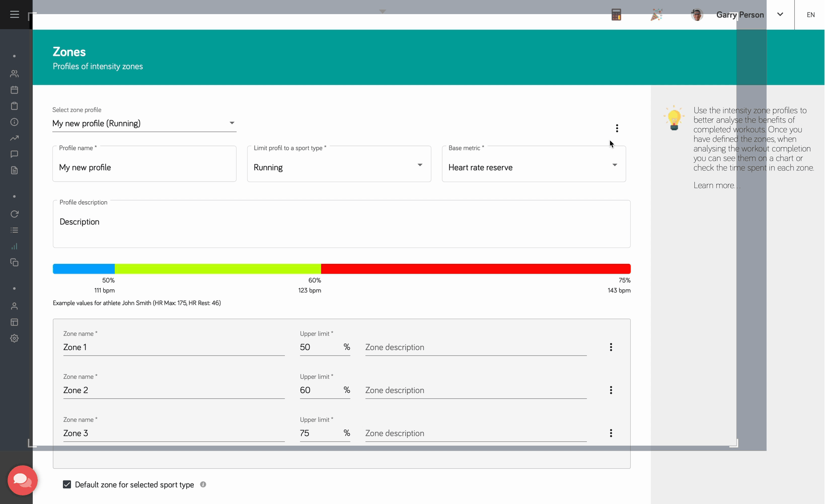Uncheck Default zone for selected sport type

67,484
